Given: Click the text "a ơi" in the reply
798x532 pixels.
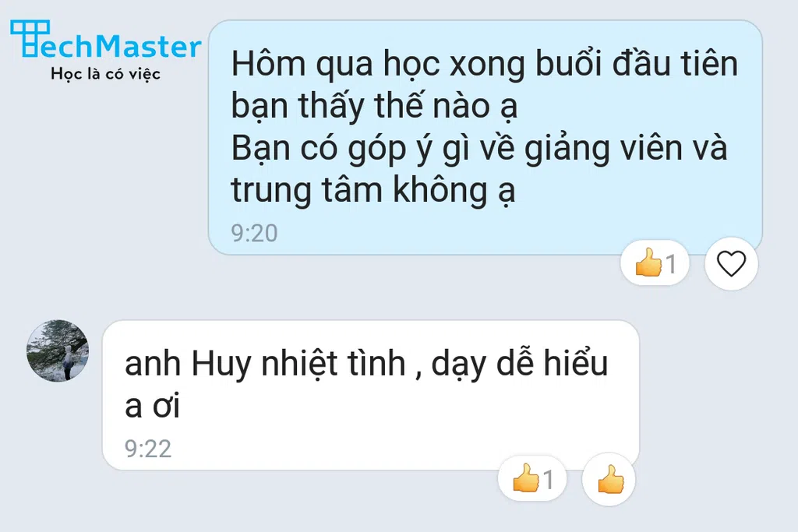Looking at the screenshot, I should point(153,407).
